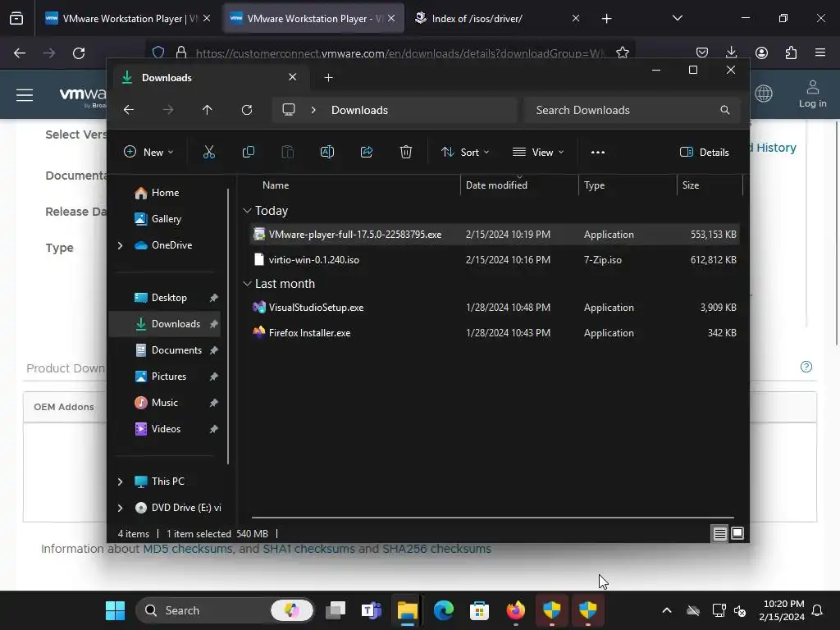840x630 pixels.
Task: Open a new Firefox tab
Action: 606,19
